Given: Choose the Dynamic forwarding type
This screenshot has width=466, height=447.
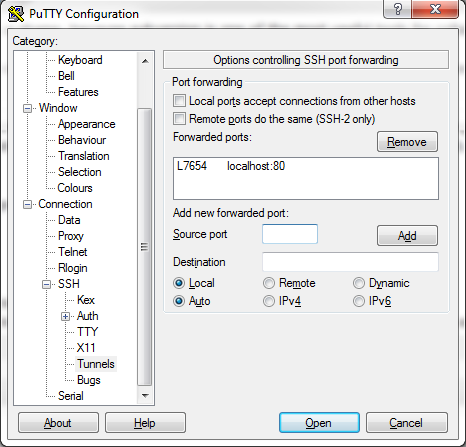Looking at the screenshot, I should point(359,283).
